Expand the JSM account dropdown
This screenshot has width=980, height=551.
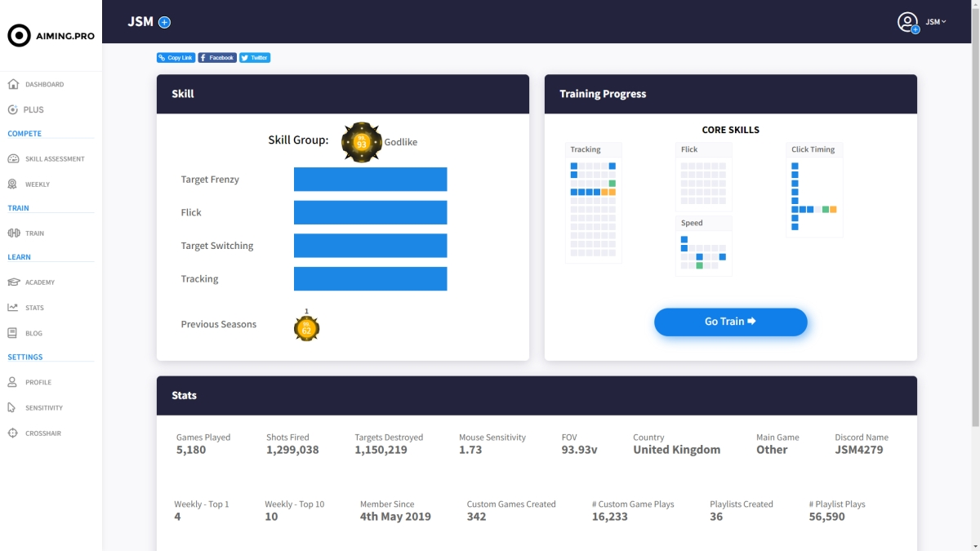point(935,22)
